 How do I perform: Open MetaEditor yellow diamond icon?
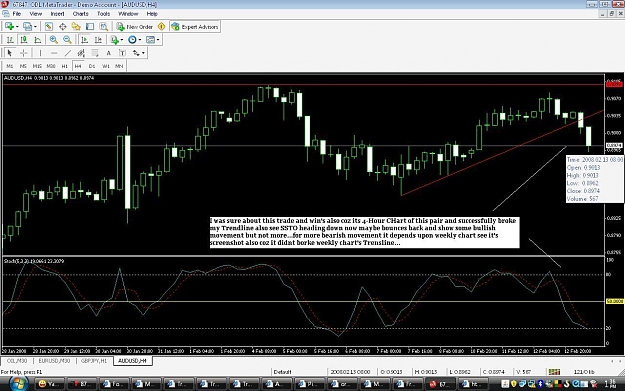click(161, 27)
